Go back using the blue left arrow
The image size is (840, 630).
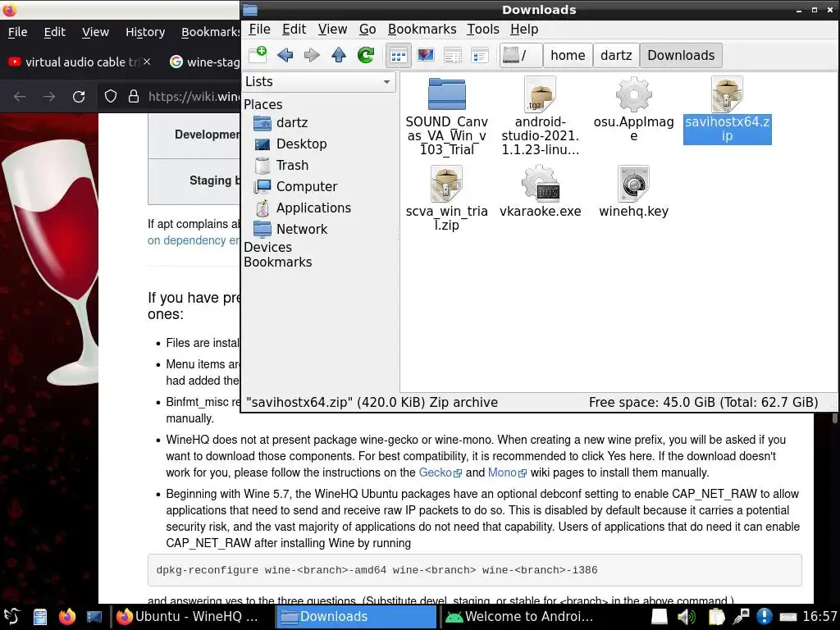285,55
